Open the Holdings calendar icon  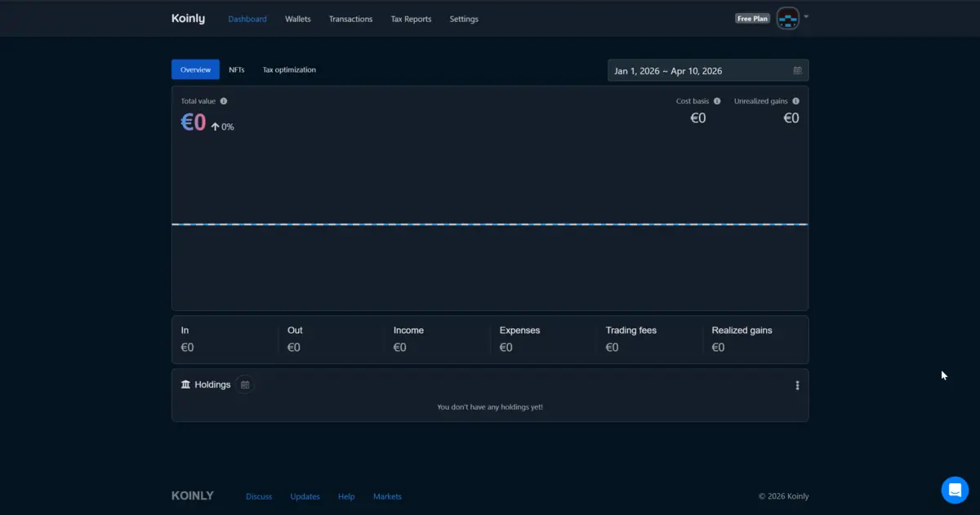244,384
